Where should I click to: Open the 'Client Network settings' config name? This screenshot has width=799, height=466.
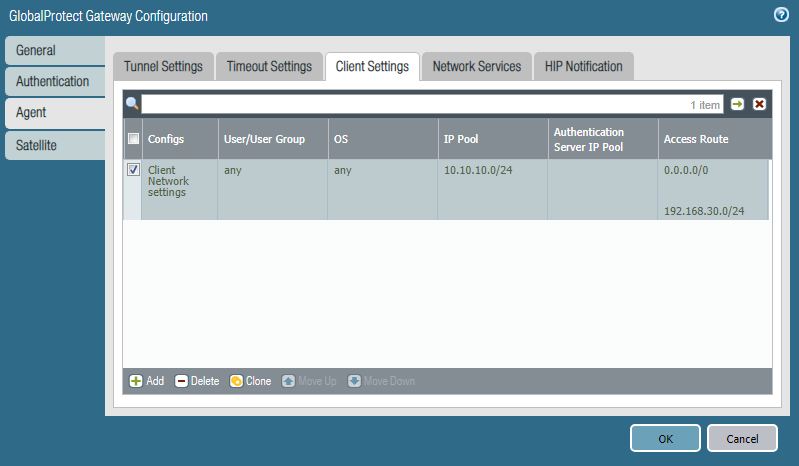pos(168,181)
